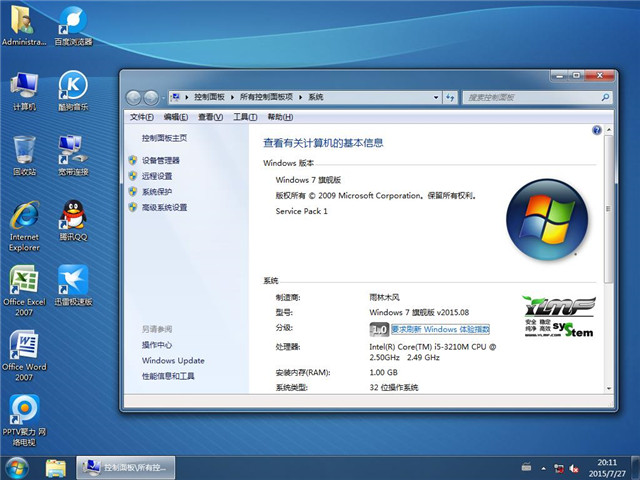Open 系统保护 link
Image resolution: width=640 pixels, height=480 pixels.
click(x=157, y=191)
